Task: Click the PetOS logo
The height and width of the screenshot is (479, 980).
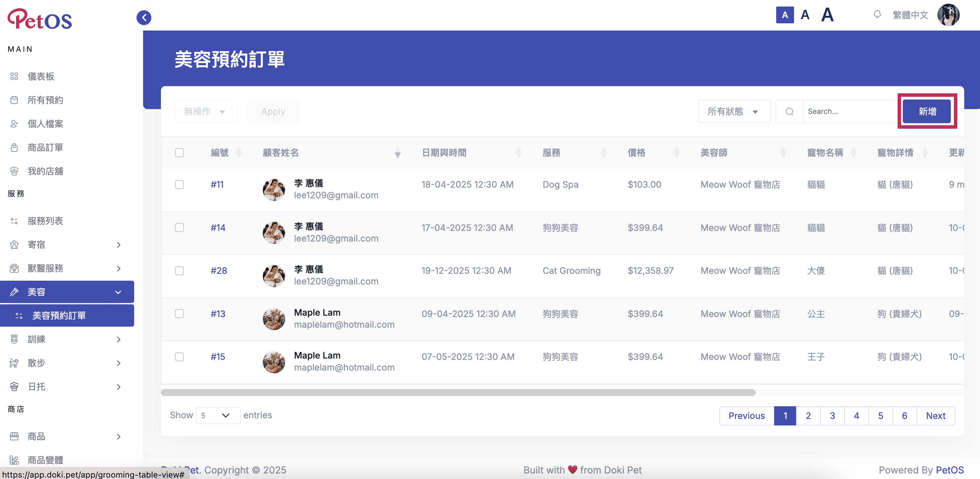Action: [39, 19]
